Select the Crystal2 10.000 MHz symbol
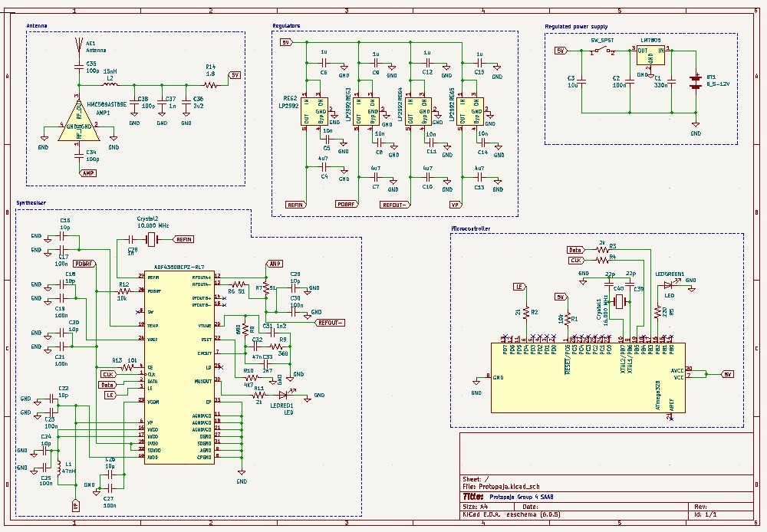This screenshot has width=767, height=532. 150,240
